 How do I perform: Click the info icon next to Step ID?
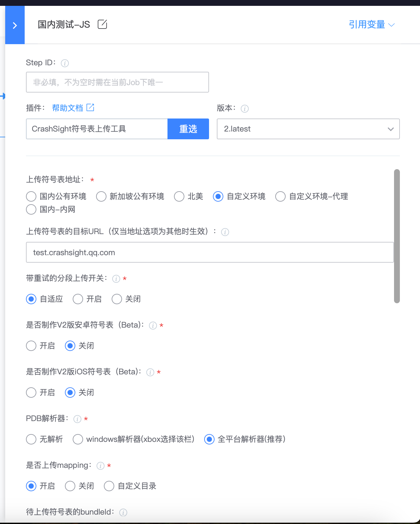coord(65,63)
